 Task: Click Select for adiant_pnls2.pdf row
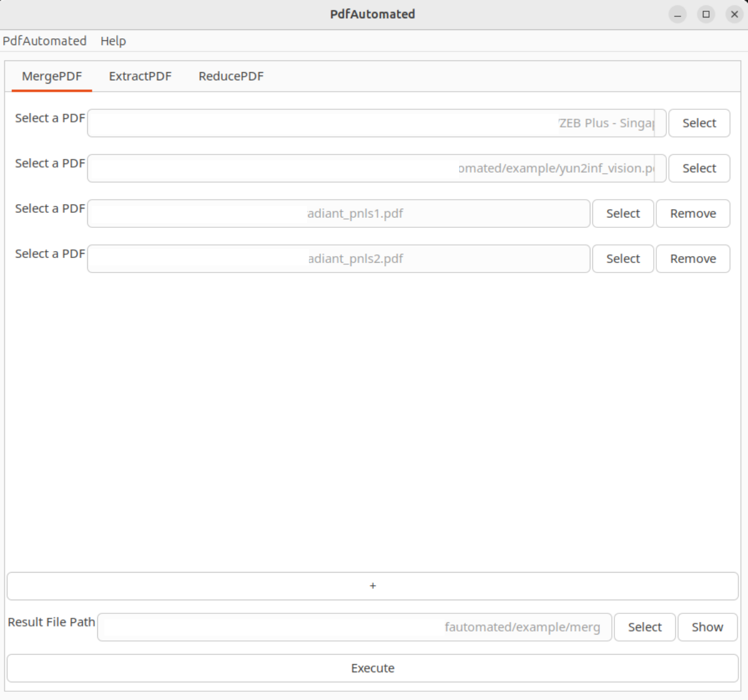pos(622,259)
